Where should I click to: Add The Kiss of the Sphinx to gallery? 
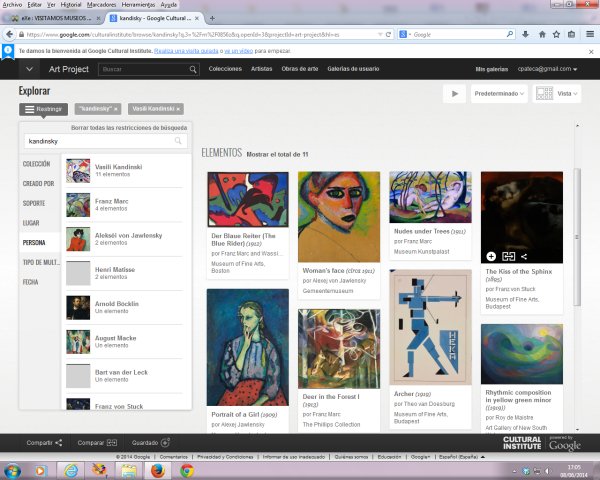[x=491, y=257]
